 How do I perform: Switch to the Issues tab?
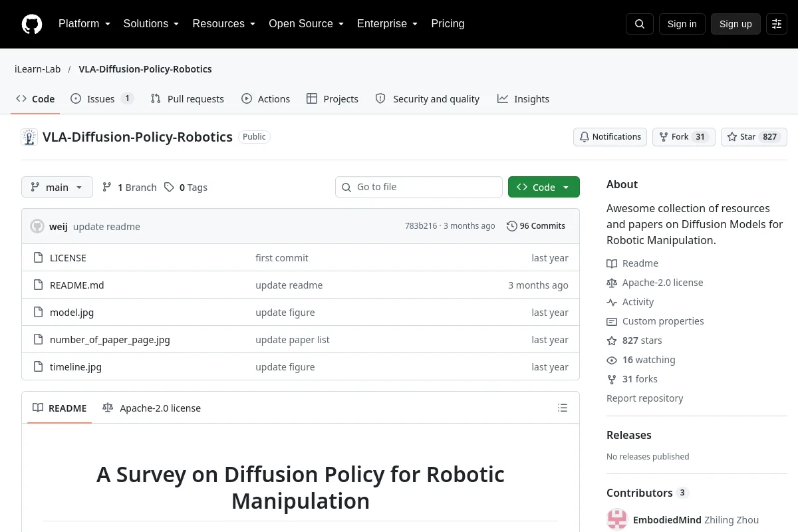[102, 98]
